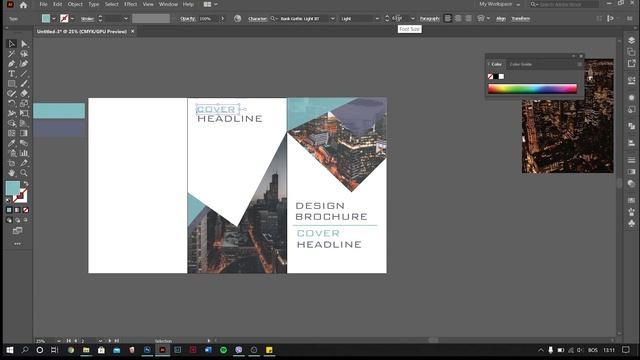Set paint mode to Color
640x360 pixels.
pos(9,210)
